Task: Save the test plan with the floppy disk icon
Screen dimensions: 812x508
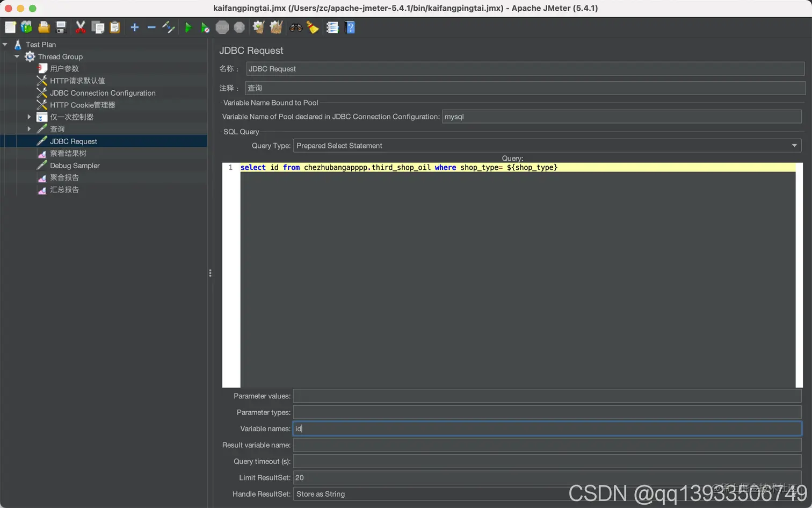Action: tap(61, 27)
